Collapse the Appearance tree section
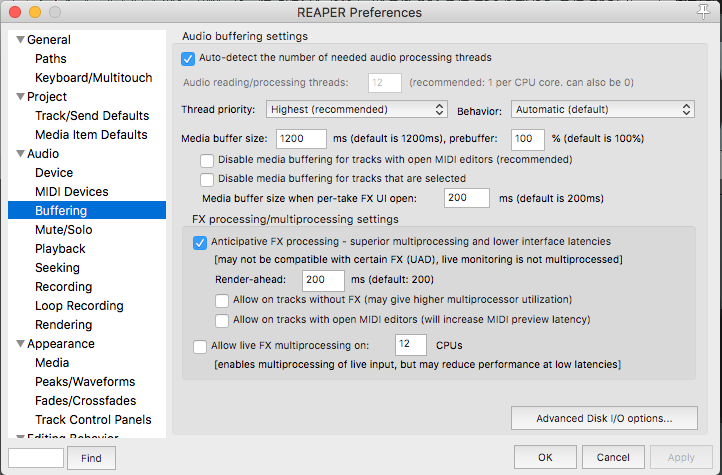This screenshot has height=475, width=722. [x=20, y=343]
